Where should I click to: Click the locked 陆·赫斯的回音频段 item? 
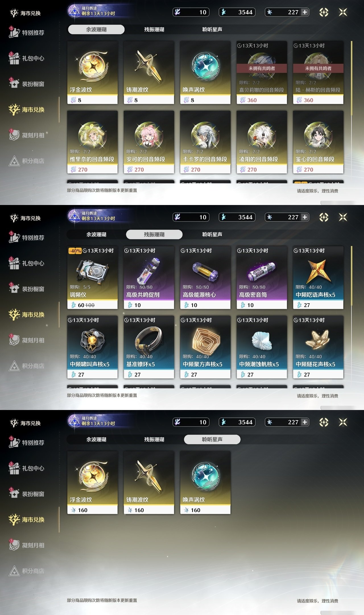click(318, 73)
